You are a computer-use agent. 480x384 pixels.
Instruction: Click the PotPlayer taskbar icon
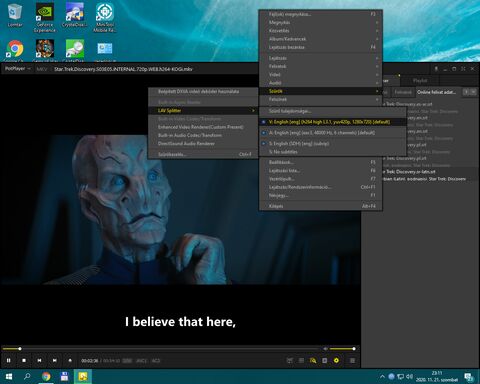pos(83,377)
